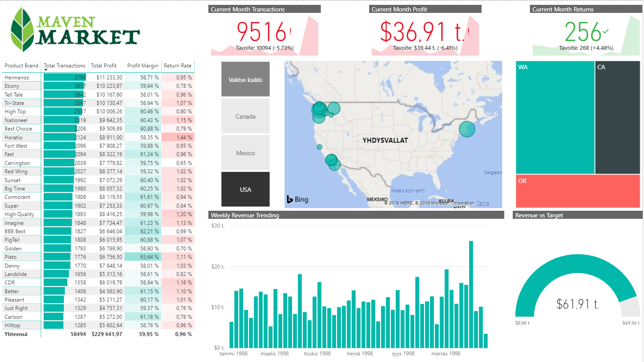Select the Tell Tale brand row

98,94
